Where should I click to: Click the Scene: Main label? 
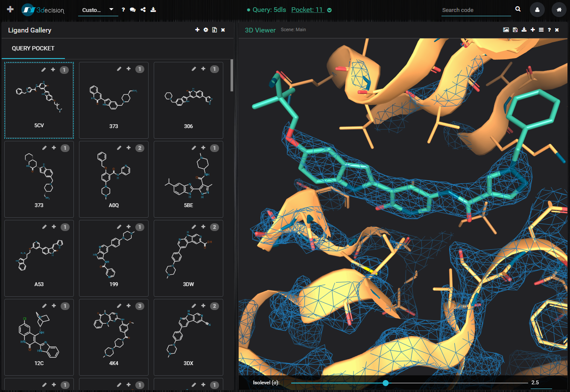click(293, 30)
